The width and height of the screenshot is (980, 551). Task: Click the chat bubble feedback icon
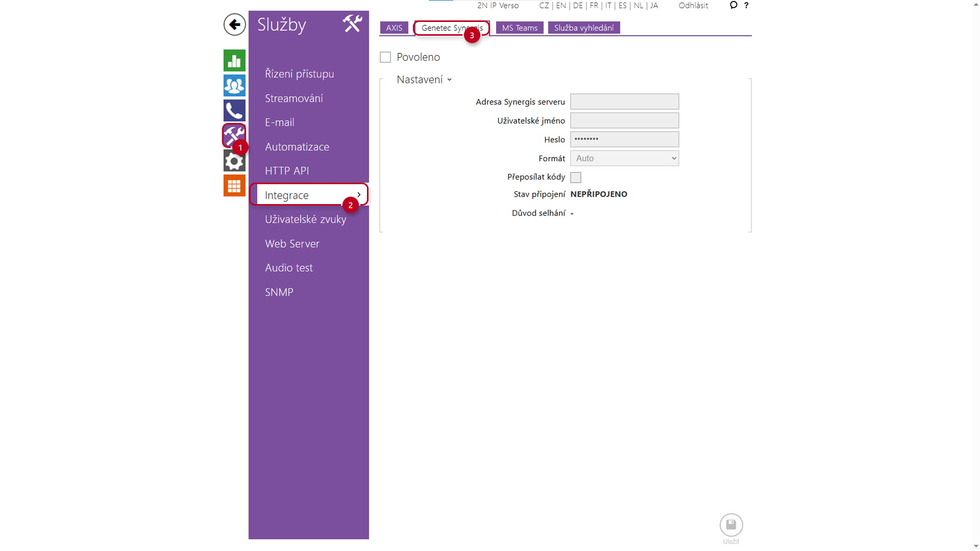point(733,5)
